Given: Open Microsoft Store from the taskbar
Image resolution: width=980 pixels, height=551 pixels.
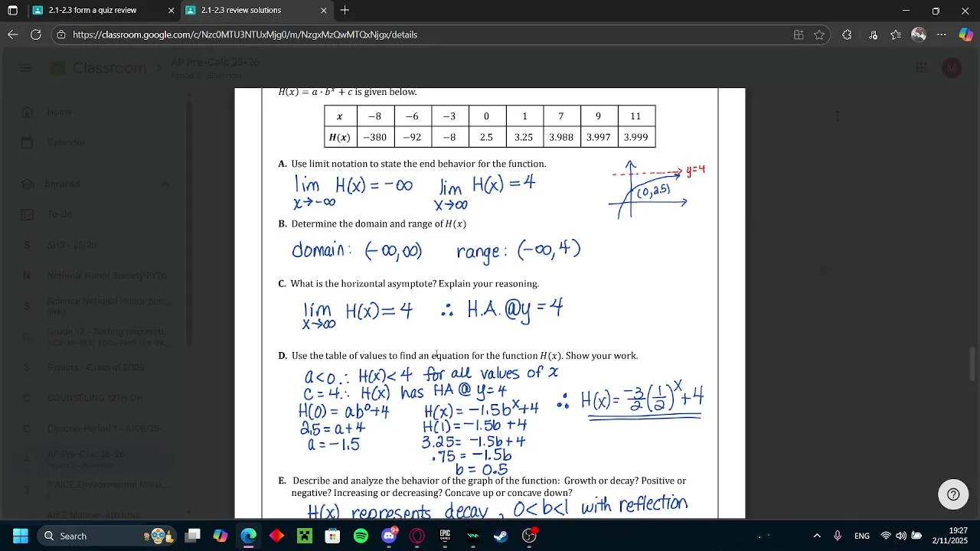Looking at the screenshot, I should [332, 536].
